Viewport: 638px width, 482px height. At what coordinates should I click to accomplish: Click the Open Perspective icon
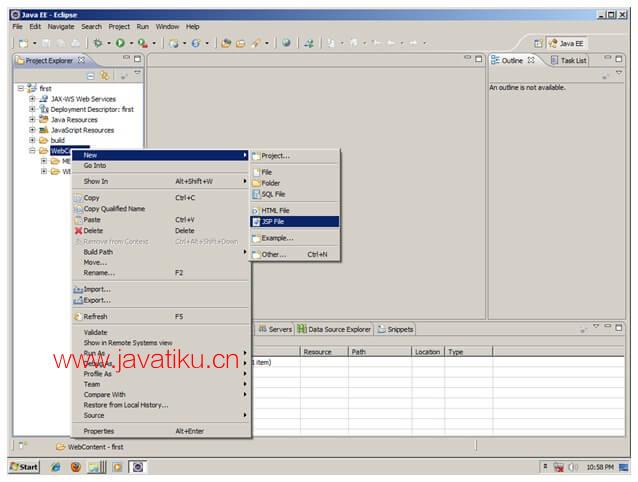(538, 44)
